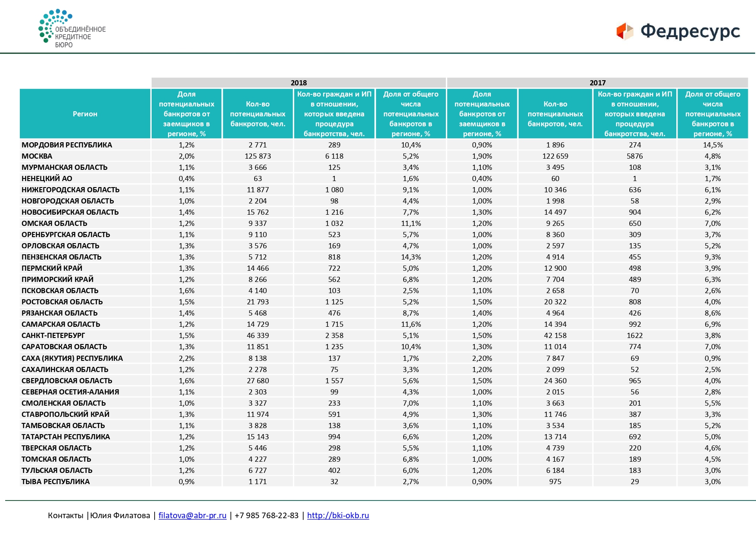
Task: Select the ТАТАРСТАН РЕСПУБЛИКА row label
Action: click(66, 437)
